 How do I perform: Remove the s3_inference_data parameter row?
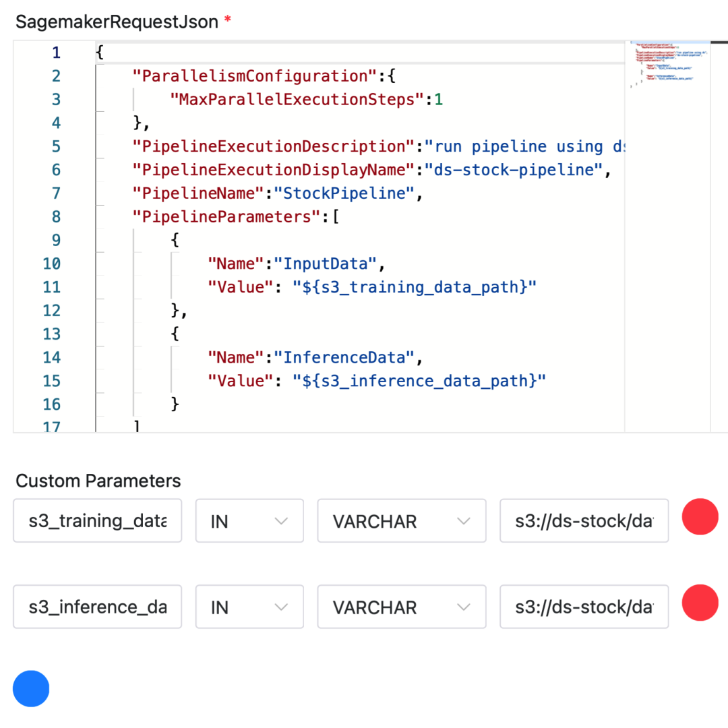tap(700, 603)
